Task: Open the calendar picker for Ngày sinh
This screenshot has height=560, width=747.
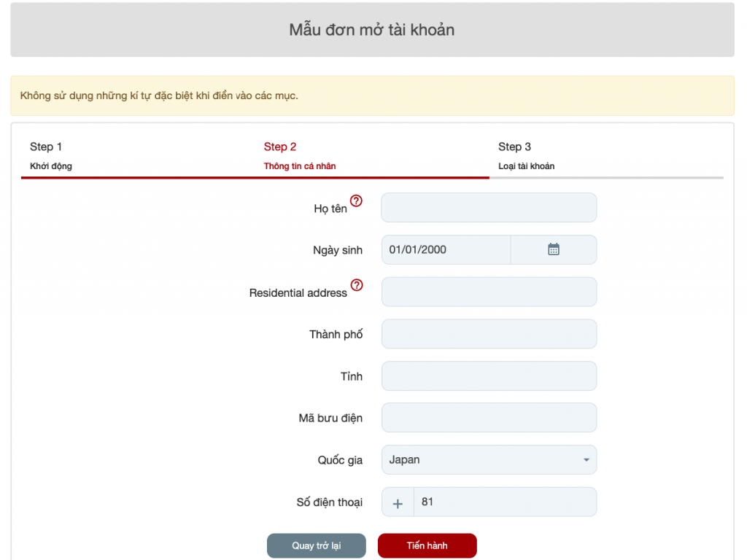Action: [553, 249]
